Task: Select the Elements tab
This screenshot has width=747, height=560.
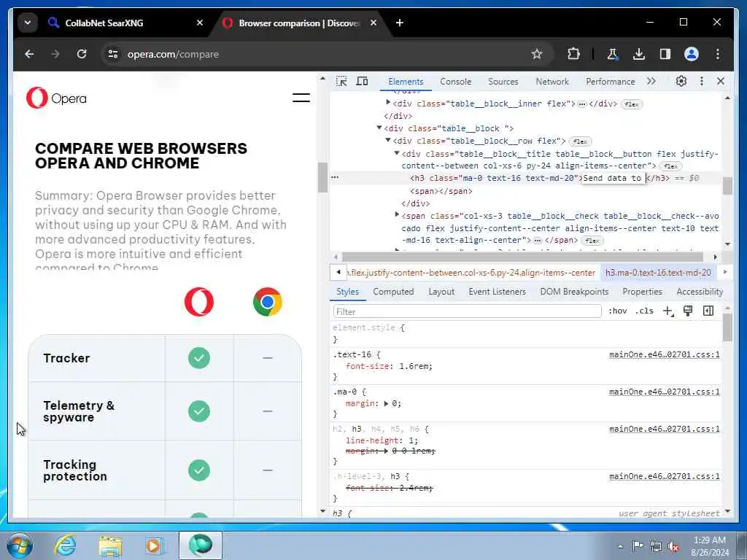Action: click(x=406, y=82)
